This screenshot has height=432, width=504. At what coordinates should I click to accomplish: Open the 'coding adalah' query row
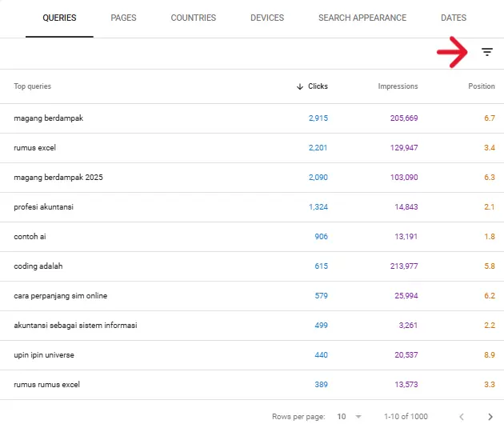click(38, 266)
